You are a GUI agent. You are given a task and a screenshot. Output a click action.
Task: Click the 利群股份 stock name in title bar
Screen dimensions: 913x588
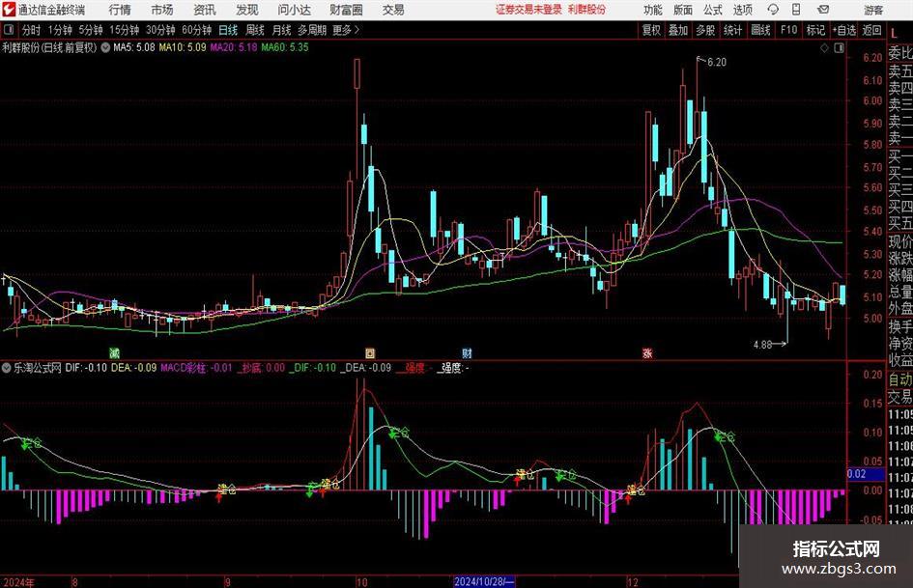pyautogui.click(x=586, y=10)
